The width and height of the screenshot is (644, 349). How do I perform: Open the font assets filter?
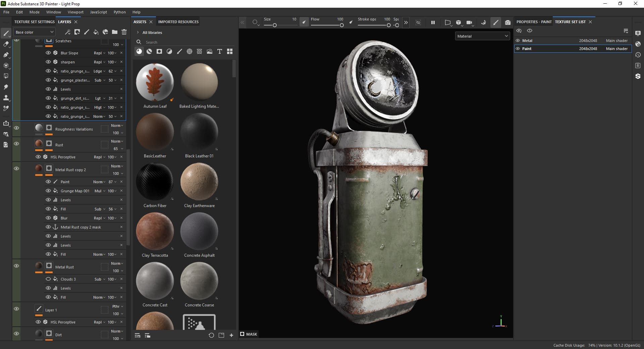219,51
